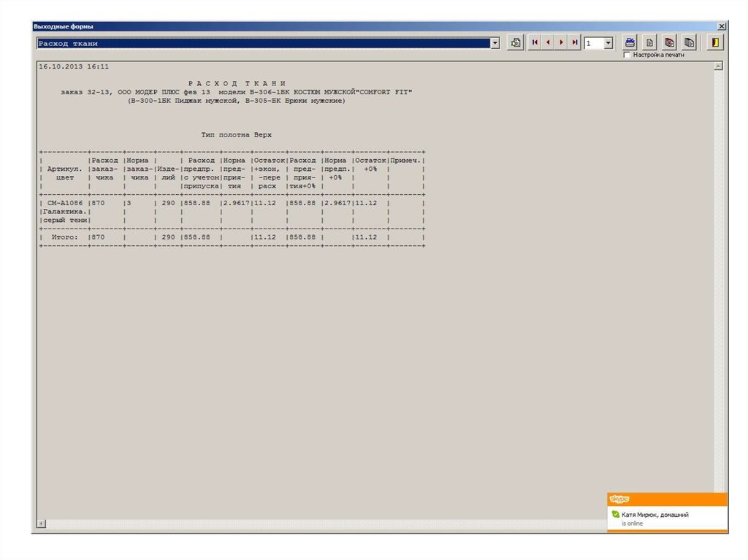Click the printer icon to print
Viewport: 748px width, 560px height.
631,42
